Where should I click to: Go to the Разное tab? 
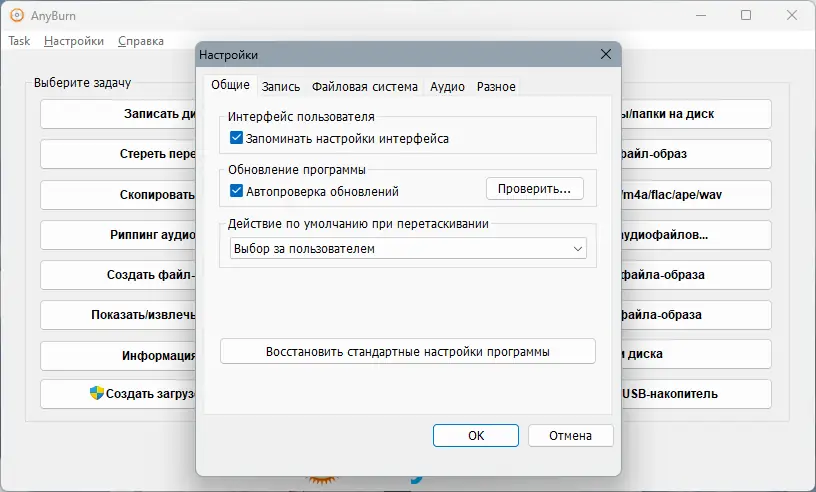496,87
